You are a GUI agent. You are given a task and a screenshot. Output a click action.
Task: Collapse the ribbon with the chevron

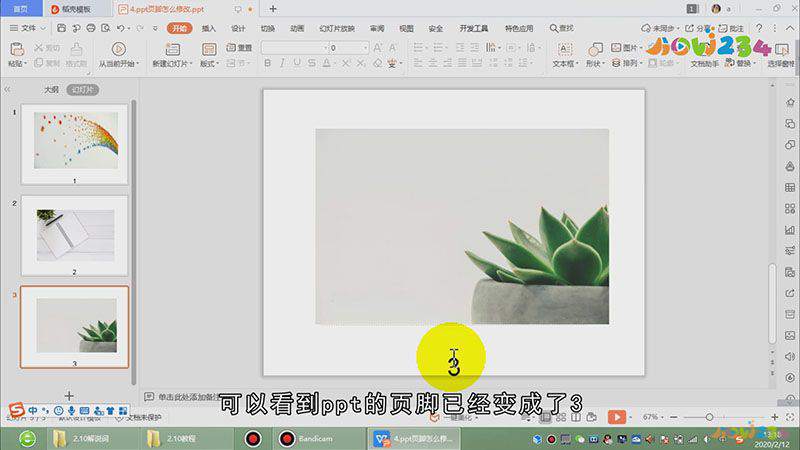pyautogui.click(x=792, y=28)
